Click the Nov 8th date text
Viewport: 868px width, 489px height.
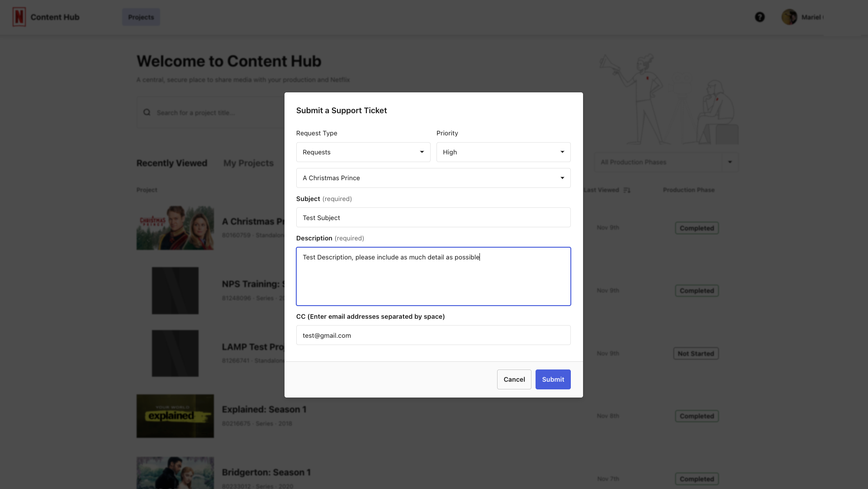tap(607, 416)
